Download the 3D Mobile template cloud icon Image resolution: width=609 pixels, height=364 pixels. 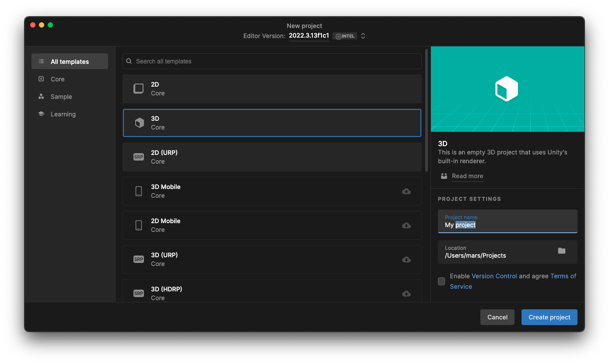point(406,191)
